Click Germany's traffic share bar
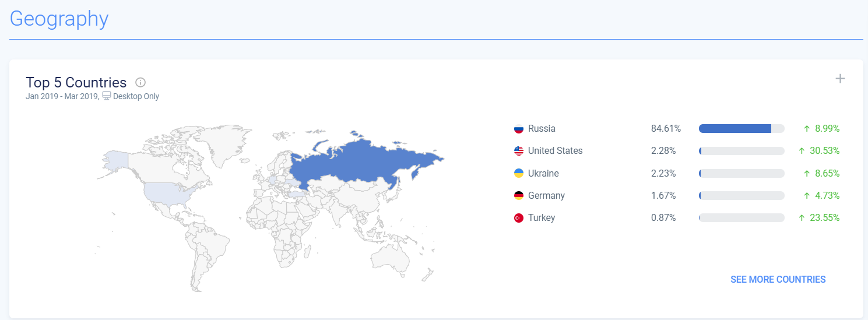 (x=741, y=196)
